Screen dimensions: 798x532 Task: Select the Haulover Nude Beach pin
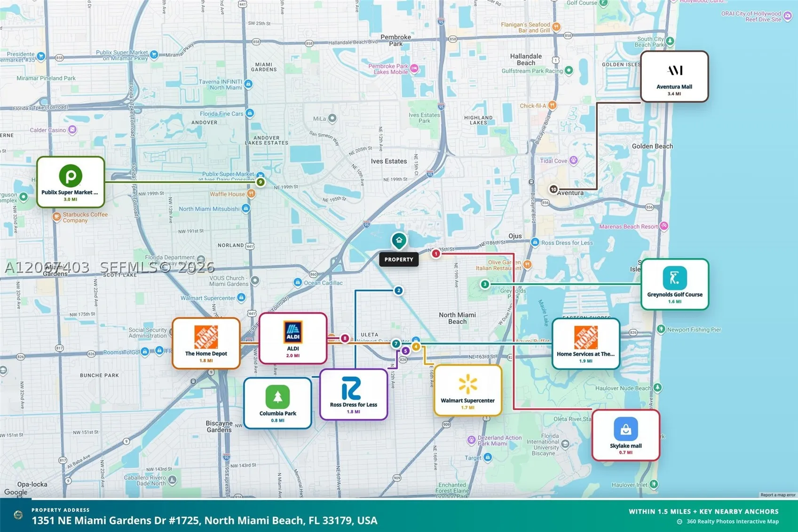pos(657,388)
